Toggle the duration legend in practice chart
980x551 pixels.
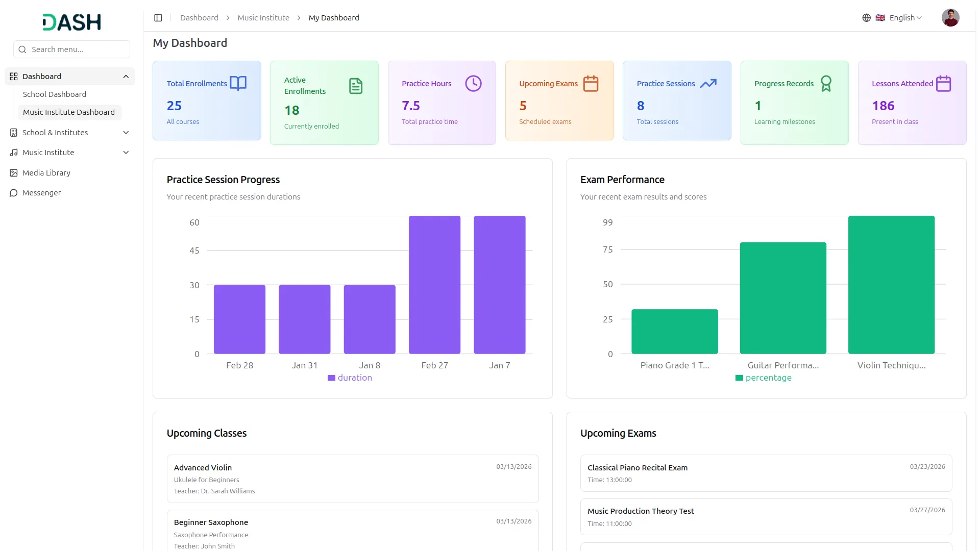[350, 378]
